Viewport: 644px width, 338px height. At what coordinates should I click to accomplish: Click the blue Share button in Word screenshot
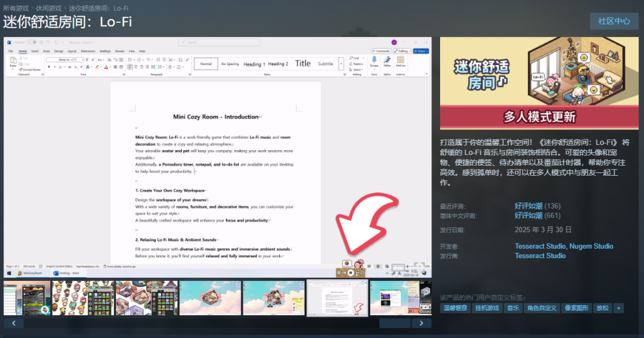pos(421,52)
